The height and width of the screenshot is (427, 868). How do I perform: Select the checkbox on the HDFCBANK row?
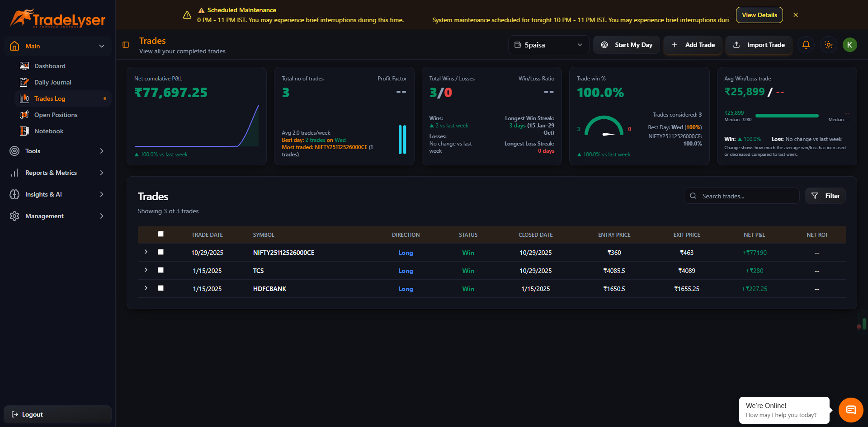(x=160, y=288)
